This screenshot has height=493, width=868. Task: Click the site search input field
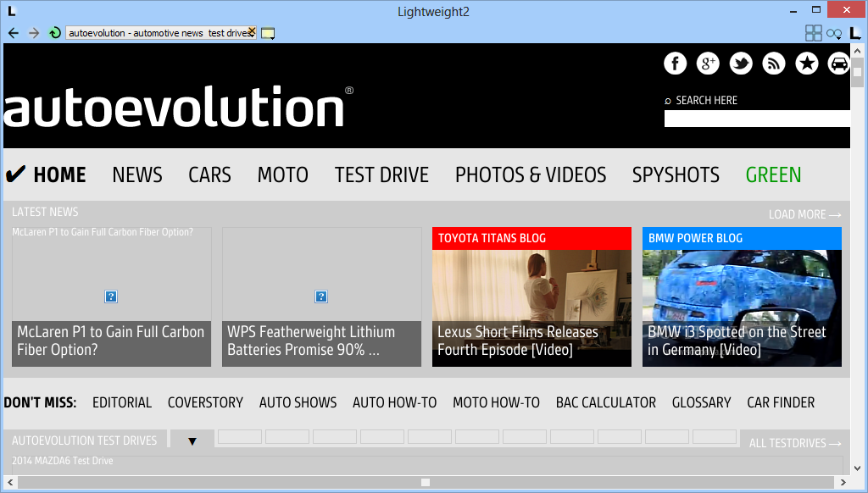[x=757, y=119]
